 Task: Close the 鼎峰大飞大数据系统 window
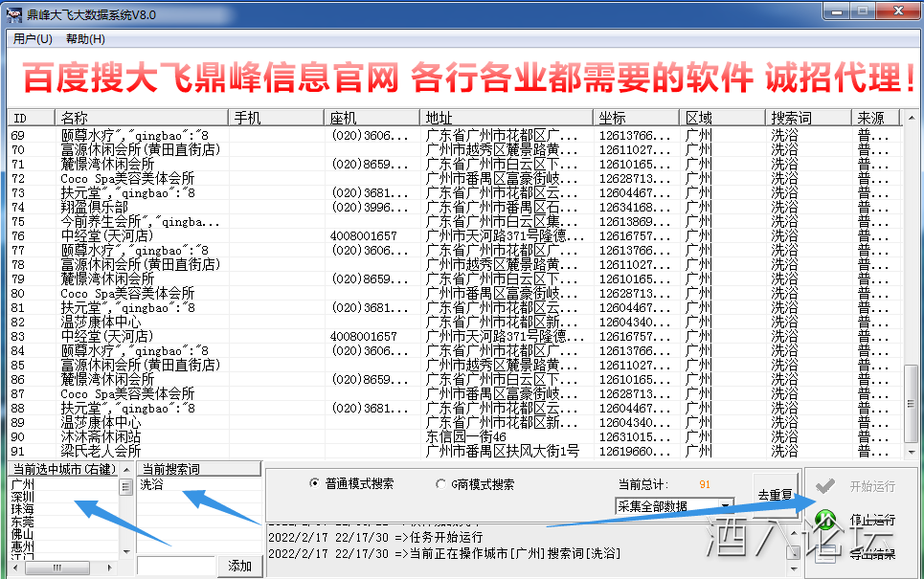(899, 11)
